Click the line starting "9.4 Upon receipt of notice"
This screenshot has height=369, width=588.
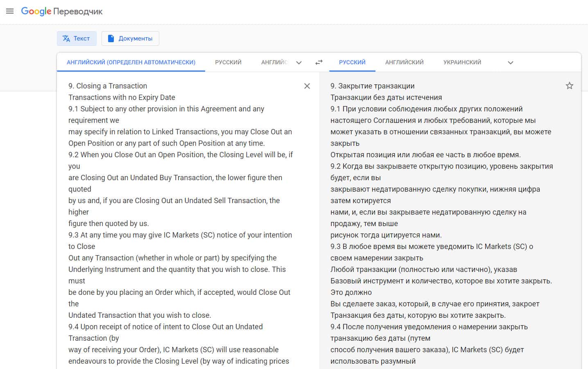(165, 327)
